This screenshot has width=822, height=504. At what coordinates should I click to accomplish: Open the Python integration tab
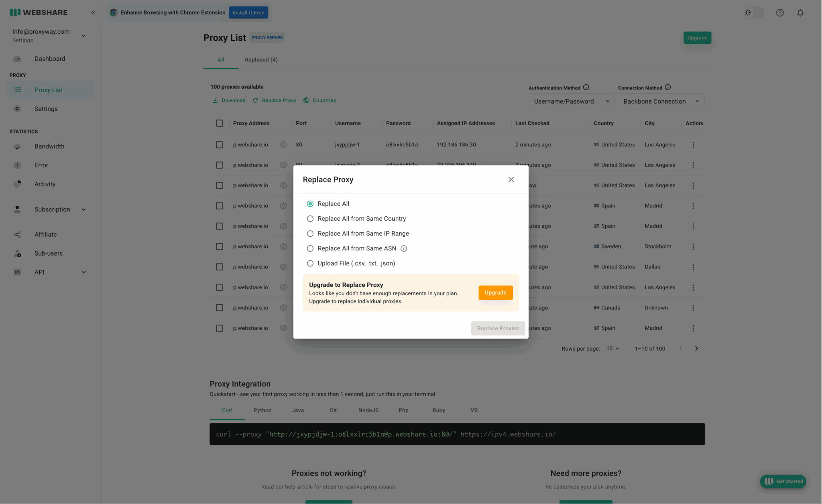[262, 410]
